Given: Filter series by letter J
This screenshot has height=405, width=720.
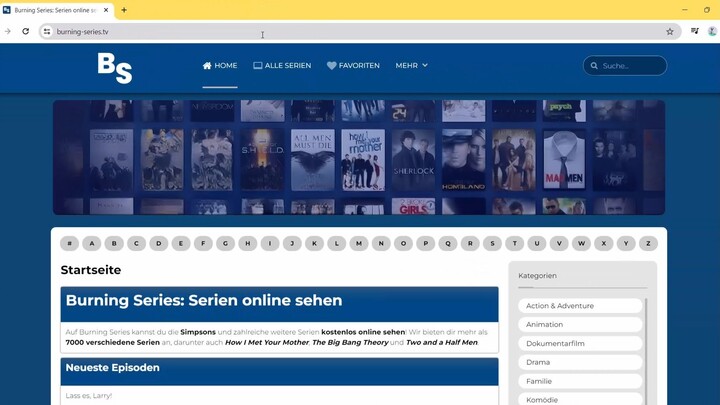Looking at the screenshot, I should point(292,243).
